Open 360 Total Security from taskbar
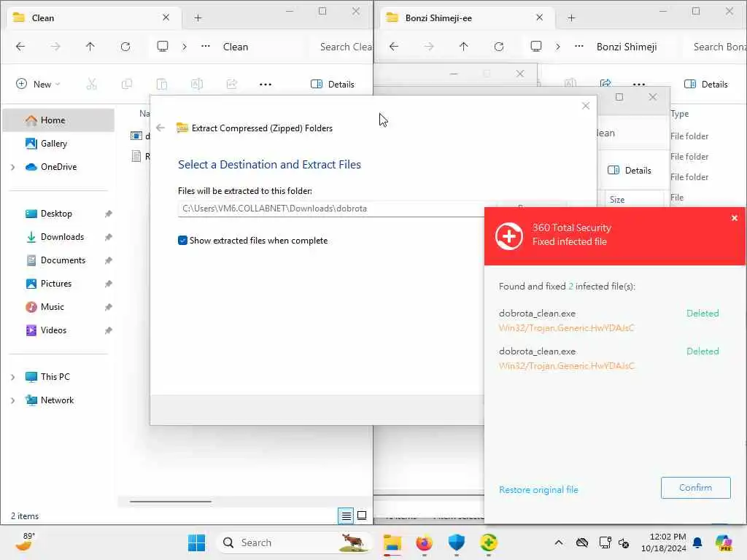This screenshot has width=747, height=560. [x=489, y=542]
